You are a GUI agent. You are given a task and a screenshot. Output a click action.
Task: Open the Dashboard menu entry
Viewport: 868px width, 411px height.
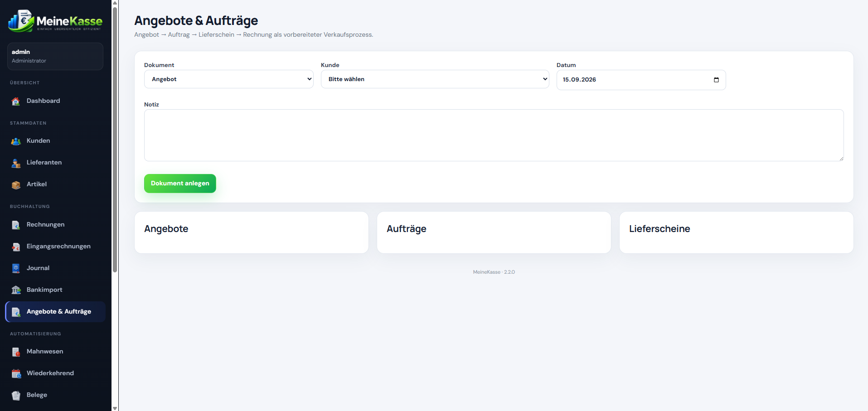coord(43,101)
